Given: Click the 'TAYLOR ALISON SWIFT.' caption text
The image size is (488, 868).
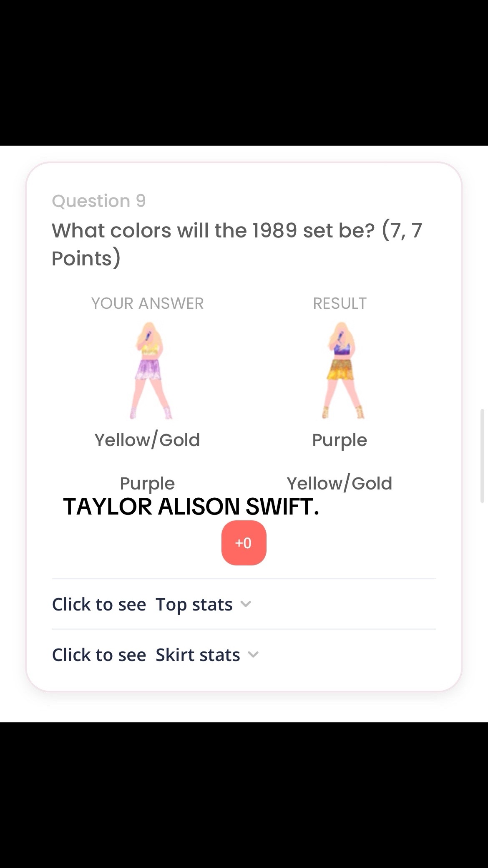Looking at the screenshot, I should pyautogui.click(x=191, y=507).
